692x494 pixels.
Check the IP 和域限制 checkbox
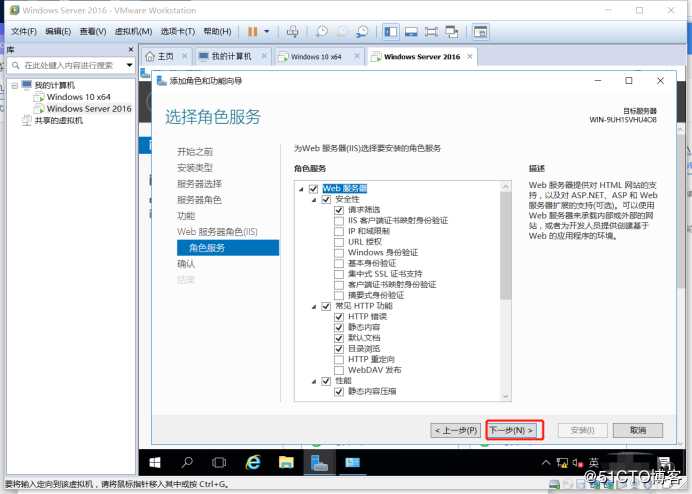(339, 231)
